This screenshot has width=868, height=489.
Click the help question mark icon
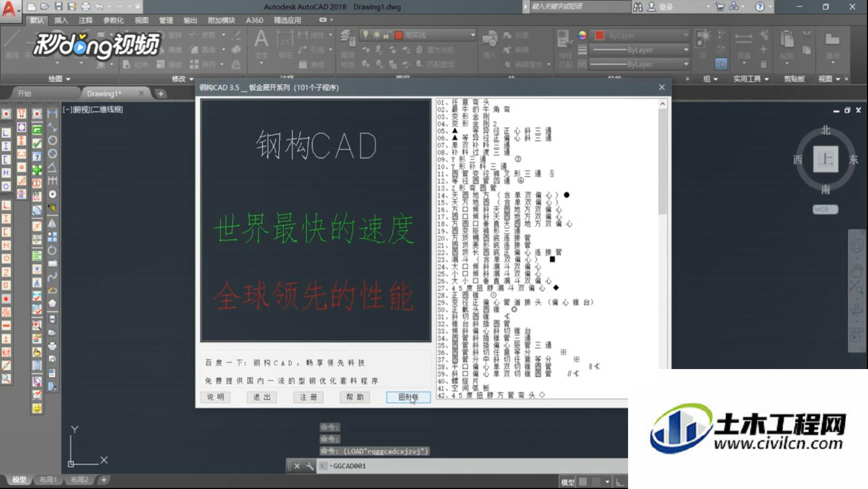click(760, 7)
